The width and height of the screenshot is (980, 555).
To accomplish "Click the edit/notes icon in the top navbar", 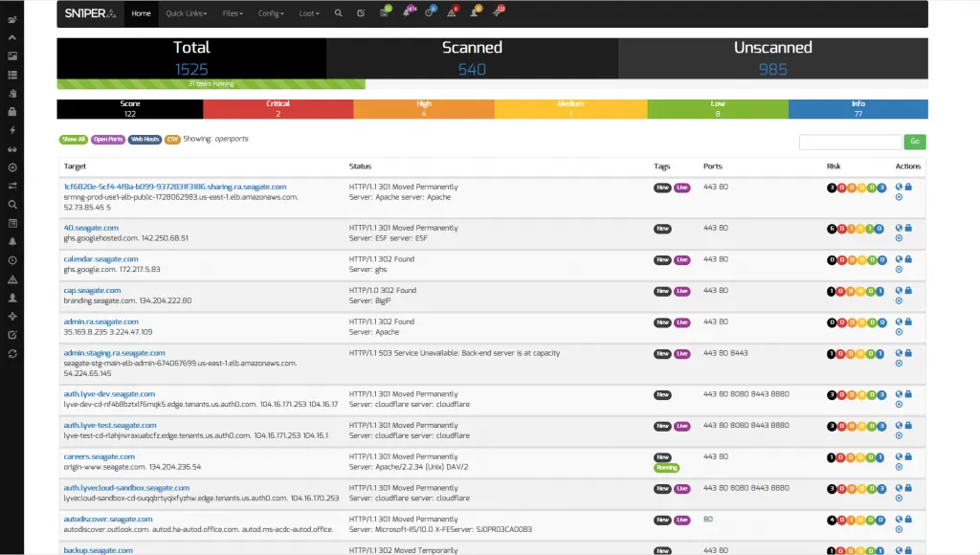I will pyautogui.click(x=361, y=13).
